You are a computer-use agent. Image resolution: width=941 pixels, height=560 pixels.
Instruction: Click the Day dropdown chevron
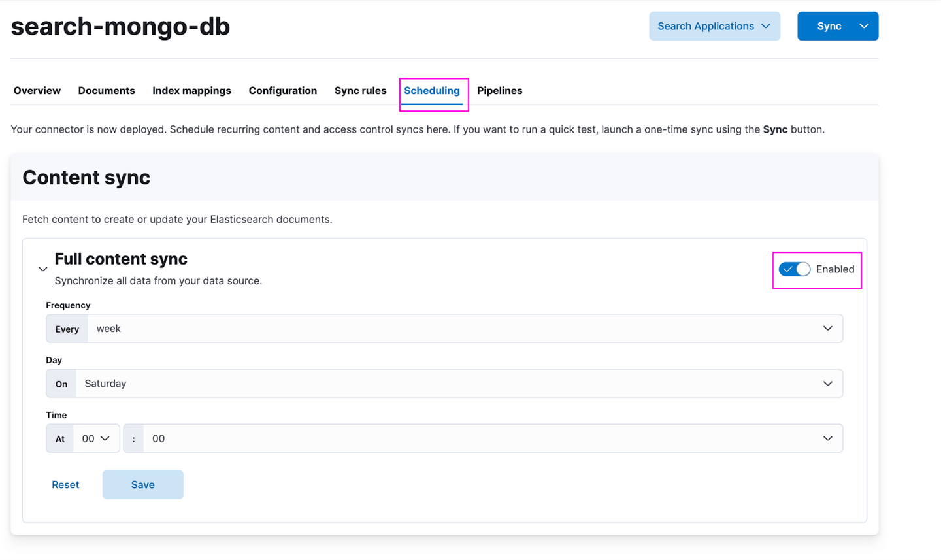827,384
